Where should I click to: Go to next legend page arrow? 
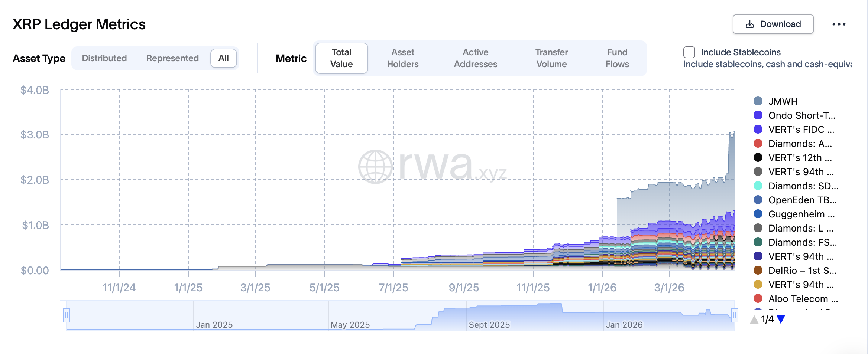point(781,319)
